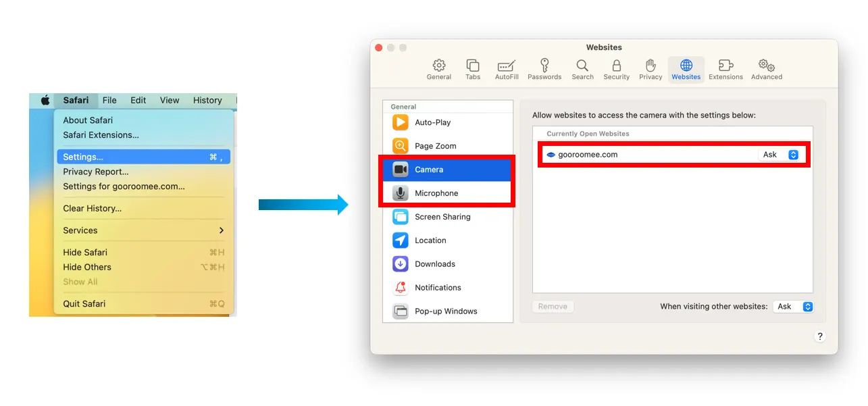
Task: Choose Quit Safari menu item
Action: pos(144,304)
